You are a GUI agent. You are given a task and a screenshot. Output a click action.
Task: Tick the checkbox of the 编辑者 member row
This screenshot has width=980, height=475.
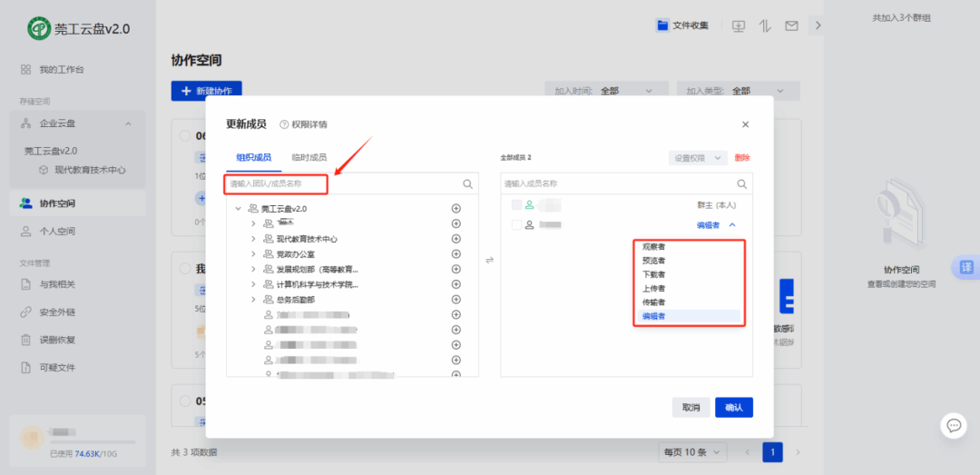pyautogui.click(x=516, y=224)
